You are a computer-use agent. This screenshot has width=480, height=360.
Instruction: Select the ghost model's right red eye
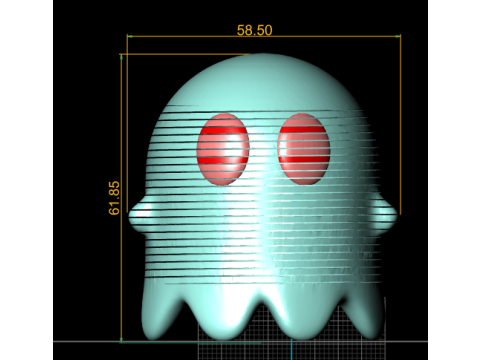(x=304, y=149)
